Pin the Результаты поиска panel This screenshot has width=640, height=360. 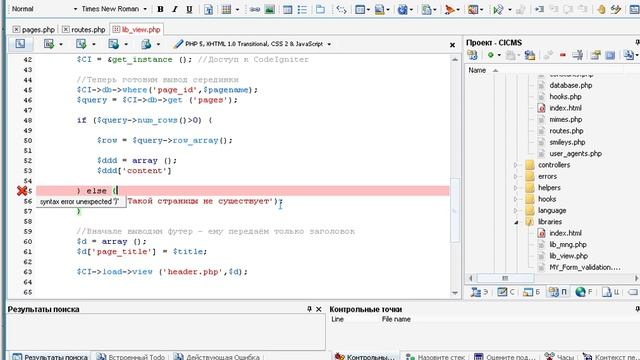tap(309, 309)
